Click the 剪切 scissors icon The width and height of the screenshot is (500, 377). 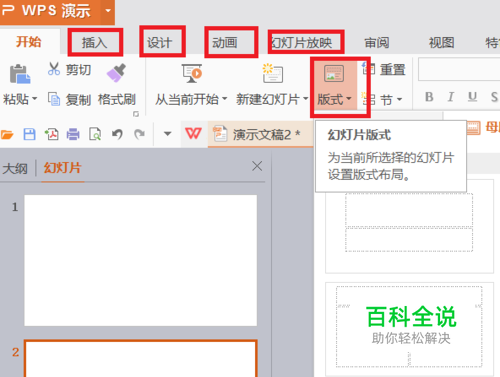tap(54, 69)
